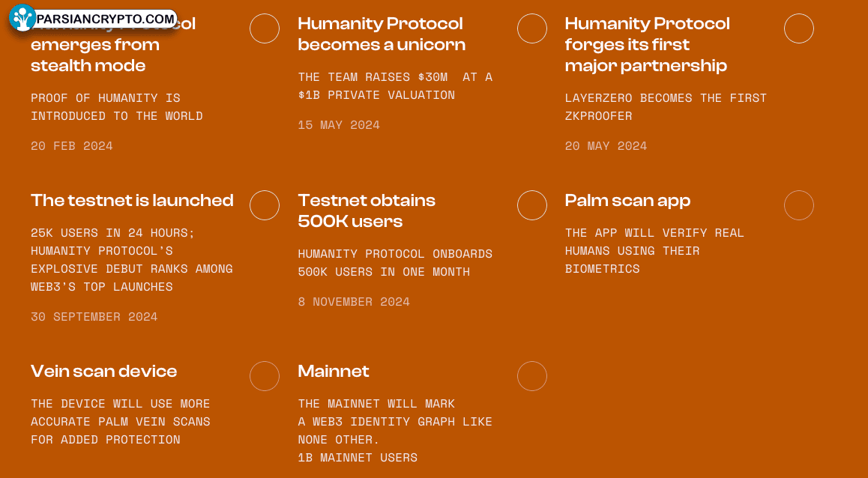This screenshot has height=478, width=868.
Task: Open 'Humanity Protocol becomes a unicorn' heading
Action: (x=382, y=34)
